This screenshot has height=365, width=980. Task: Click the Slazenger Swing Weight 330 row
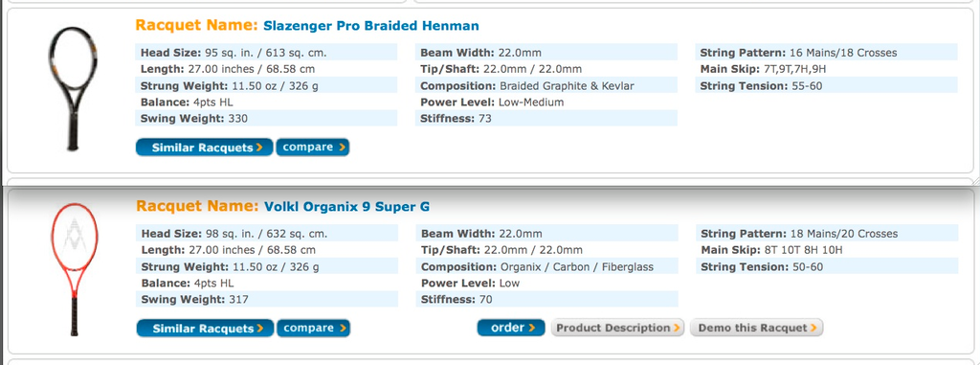coord(266,119)
